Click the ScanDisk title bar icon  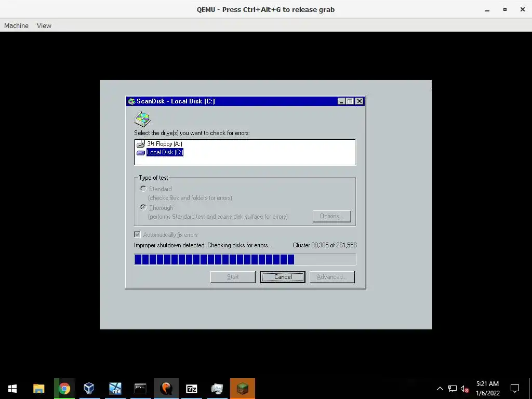(131, 101)
